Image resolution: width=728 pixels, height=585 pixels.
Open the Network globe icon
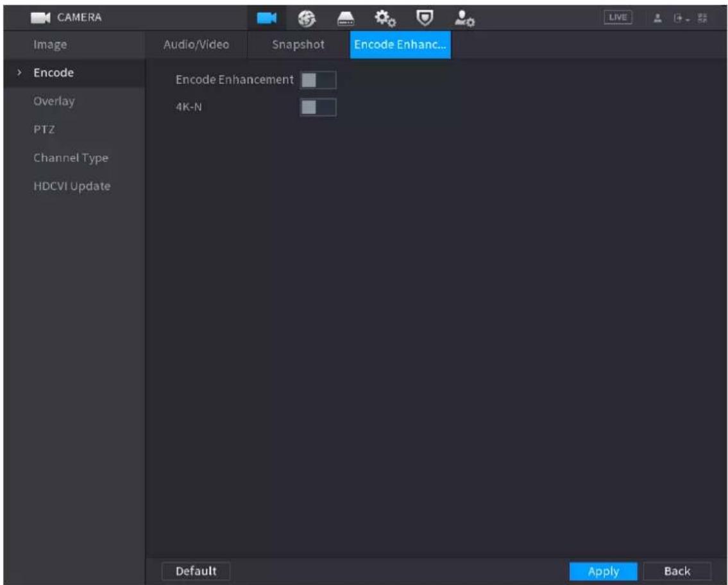point(307,19)
